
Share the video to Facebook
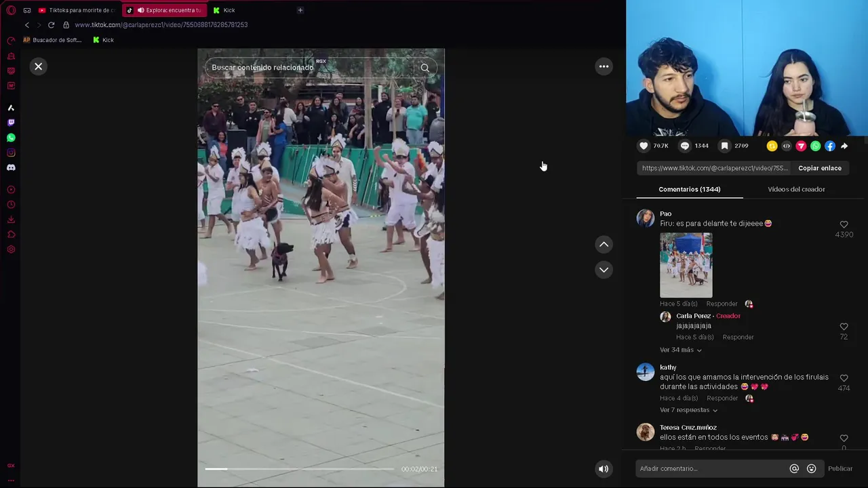[x=830, y=146]
